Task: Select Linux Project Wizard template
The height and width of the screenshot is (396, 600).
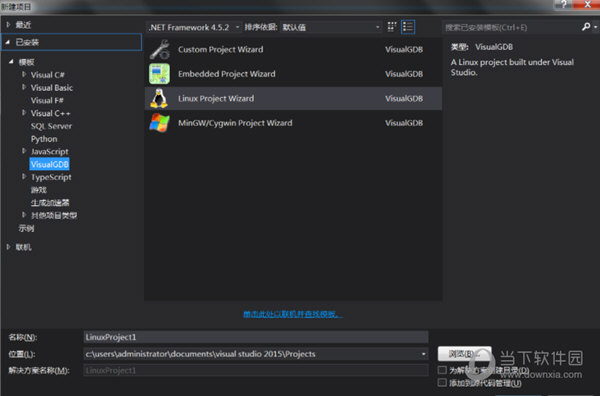Action: 293,98
